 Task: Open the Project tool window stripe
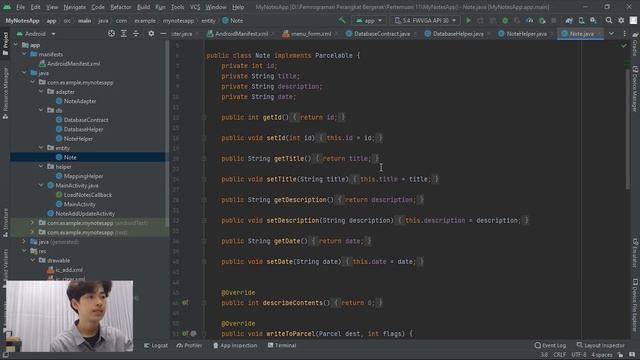click(5, 44)
